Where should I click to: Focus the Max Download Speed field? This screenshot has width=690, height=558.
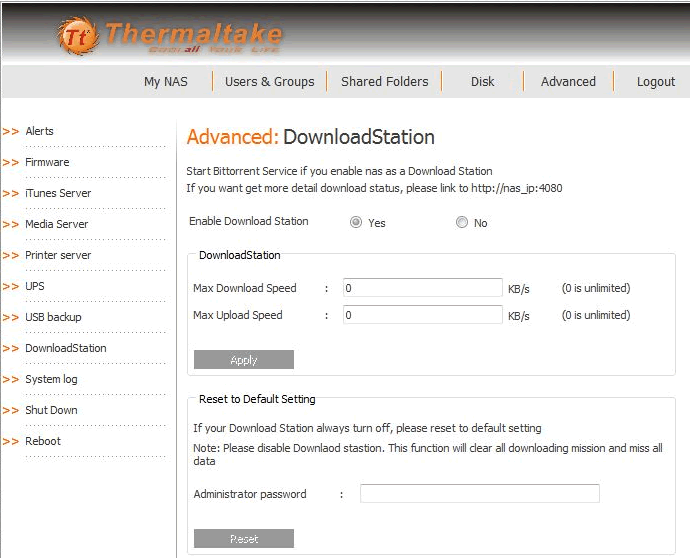(x=422, y=288)
